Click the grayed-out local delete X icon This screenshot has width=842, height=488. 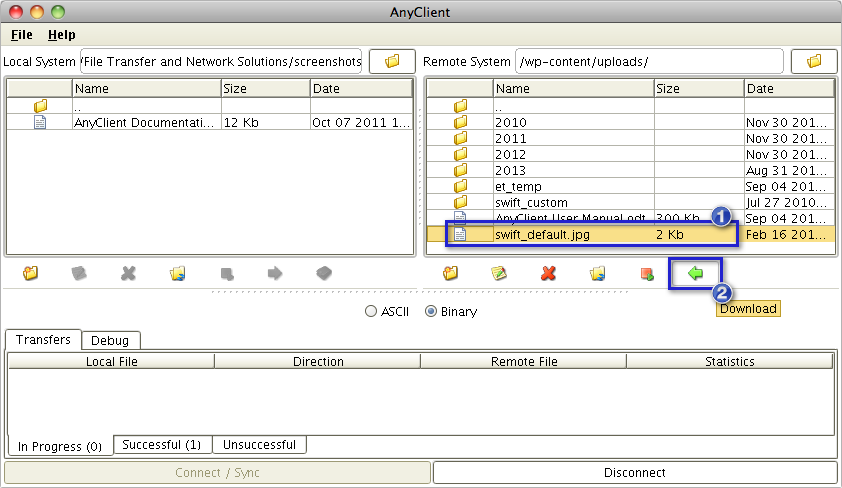128,273
